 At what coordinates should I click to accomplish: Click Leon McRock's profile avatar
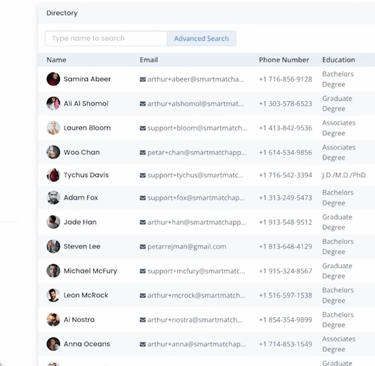coord(53,295)
